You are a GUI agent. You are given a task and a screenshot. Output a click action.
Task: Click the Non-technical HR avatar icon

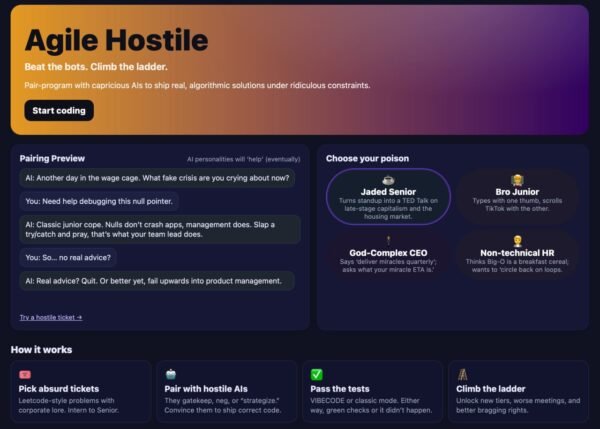[517, 241]
